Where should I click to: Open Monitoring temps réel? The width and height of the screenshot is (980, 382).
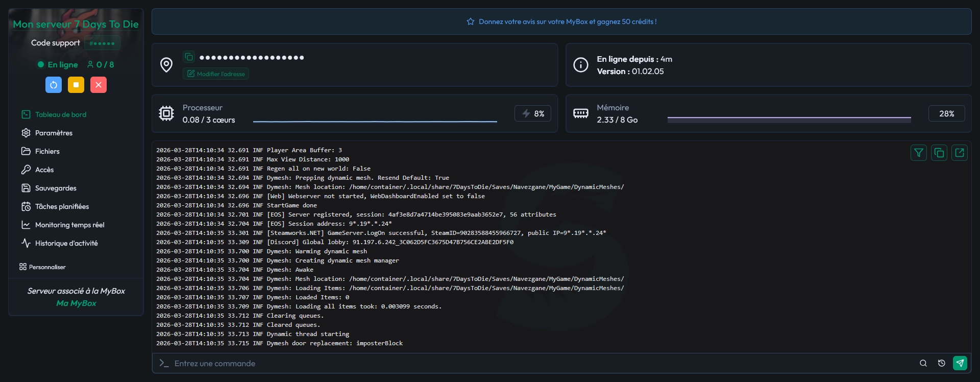[x=69, y=225]
